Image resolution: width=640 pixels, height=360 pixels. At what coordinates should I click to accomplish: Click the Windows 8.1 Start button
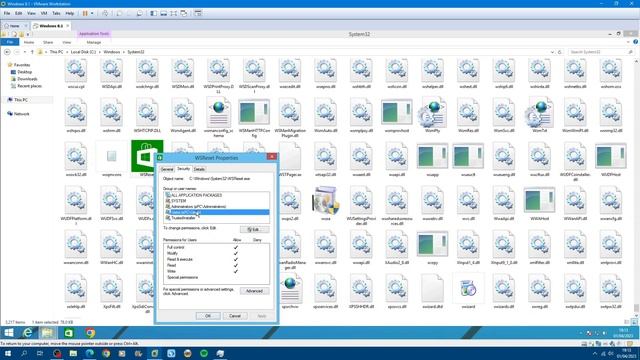pyautogui.click(x=9, y=333)
